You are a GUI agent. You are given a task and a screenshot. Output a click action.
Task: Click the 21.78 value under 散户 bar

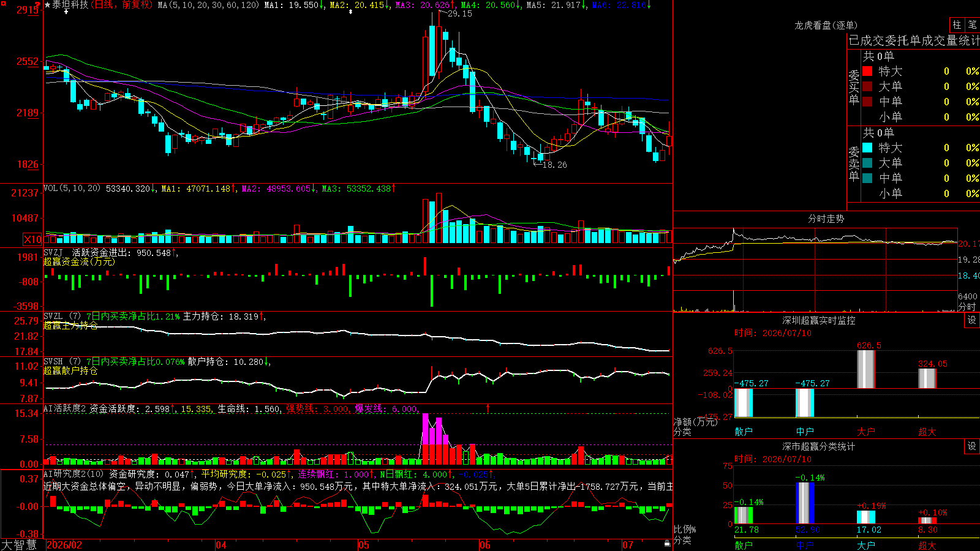point(747,530)
